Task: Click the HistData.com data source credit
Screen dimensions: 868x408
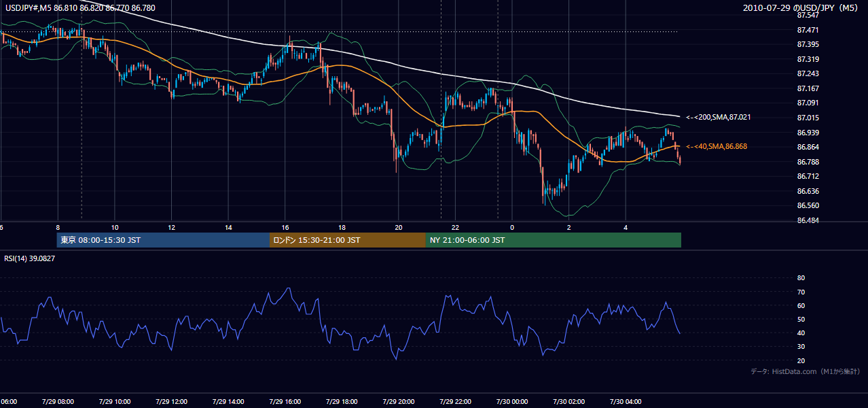Action: point(806,371)
